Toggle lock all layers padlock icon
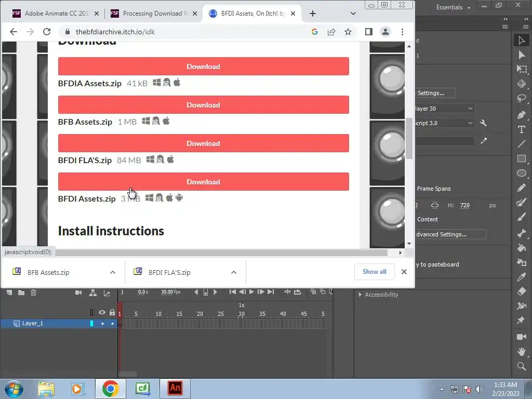The height and width of the screenshot is (399, 532). pyautogui.click(x=112, y=312)
